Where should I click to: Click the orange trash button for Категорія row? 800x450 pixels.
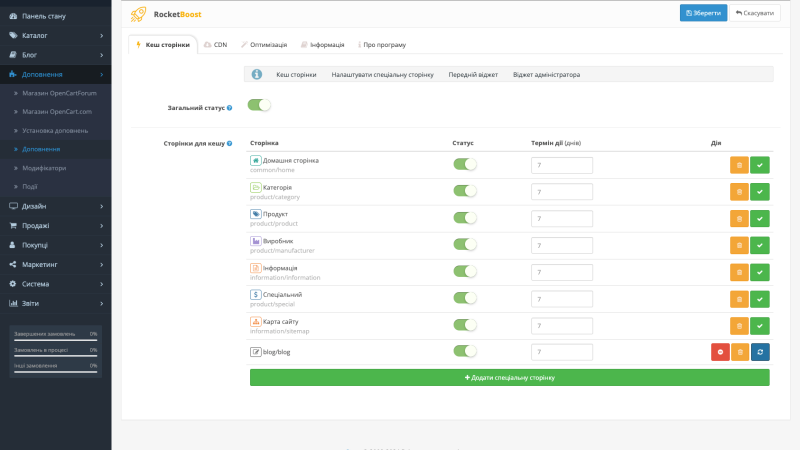pos(739,192)
